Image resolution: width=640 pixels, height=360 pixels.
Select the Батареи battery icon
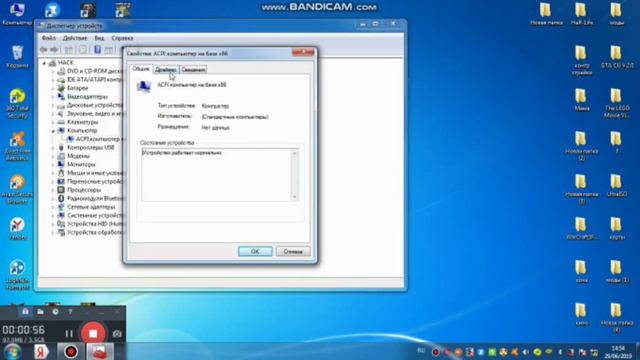click(61, 88)
